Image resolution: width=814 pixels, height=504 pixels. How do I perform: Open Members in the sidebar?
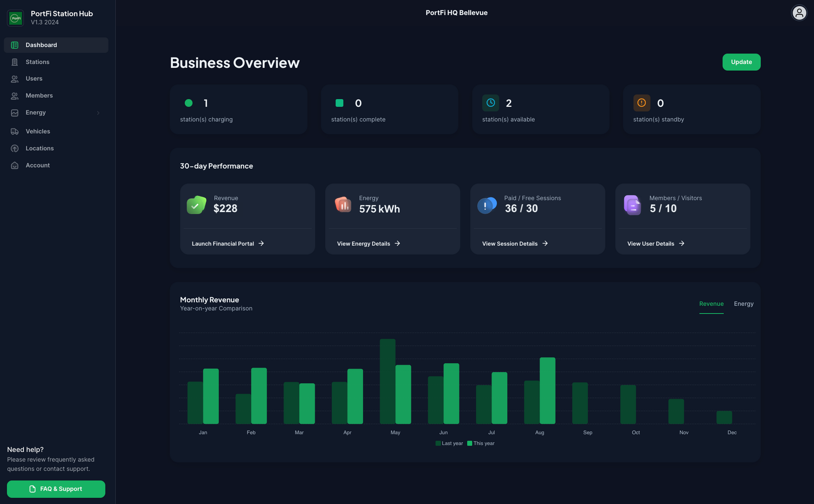[39, 96]
